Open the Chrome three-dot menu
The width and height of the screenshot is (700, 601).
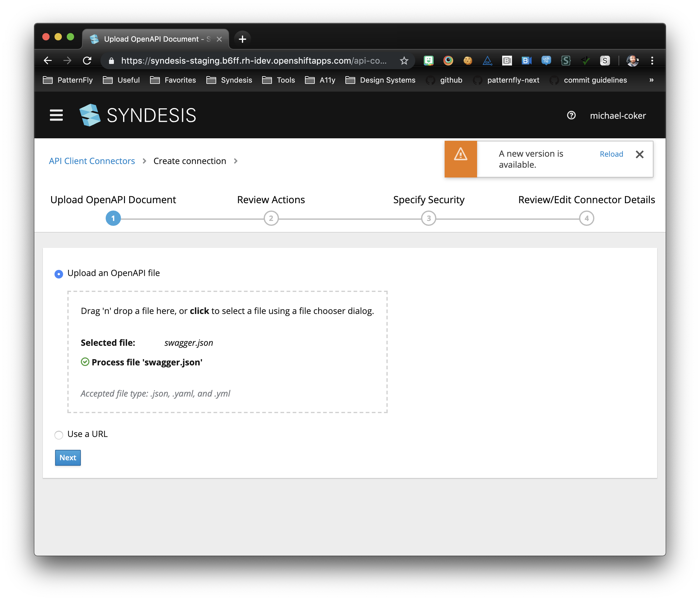click(x=652, y=61)
